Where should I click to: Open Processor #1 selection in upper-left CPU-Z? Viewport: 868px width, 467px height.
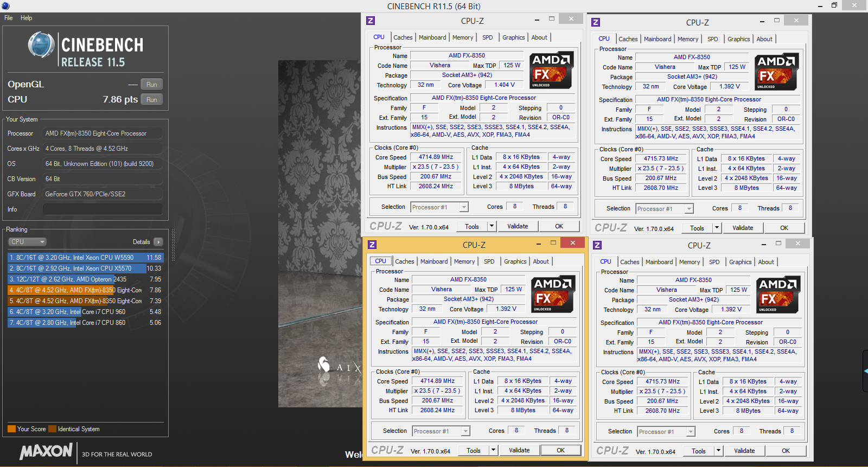coord(439,207)
